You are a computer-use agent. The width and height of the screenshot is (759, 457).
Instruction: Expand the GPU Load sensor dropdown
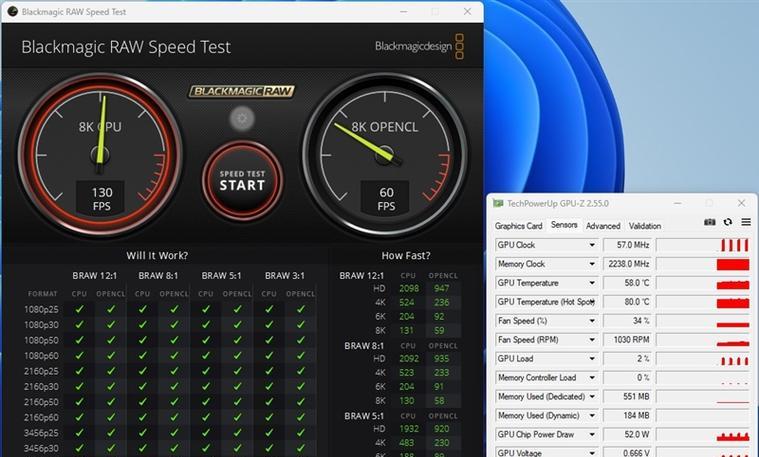(592, 359)
